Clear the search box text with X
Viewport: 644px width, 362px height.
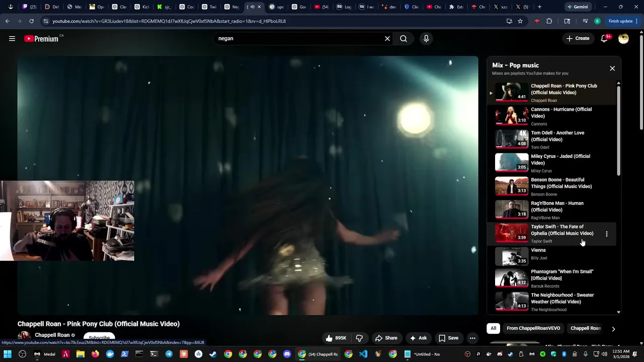[x=387, y=39]
